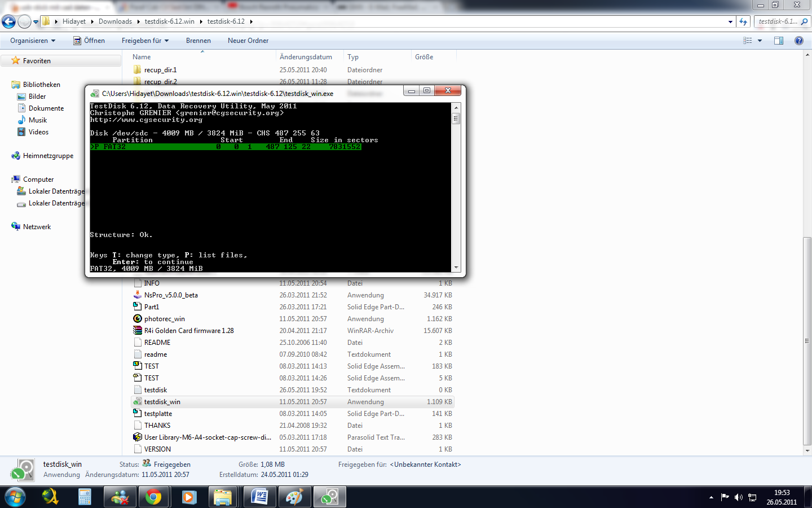Switch to Microsoft Word taskbar button
Viewport: 812px width, 508px height.
(260, 497)
